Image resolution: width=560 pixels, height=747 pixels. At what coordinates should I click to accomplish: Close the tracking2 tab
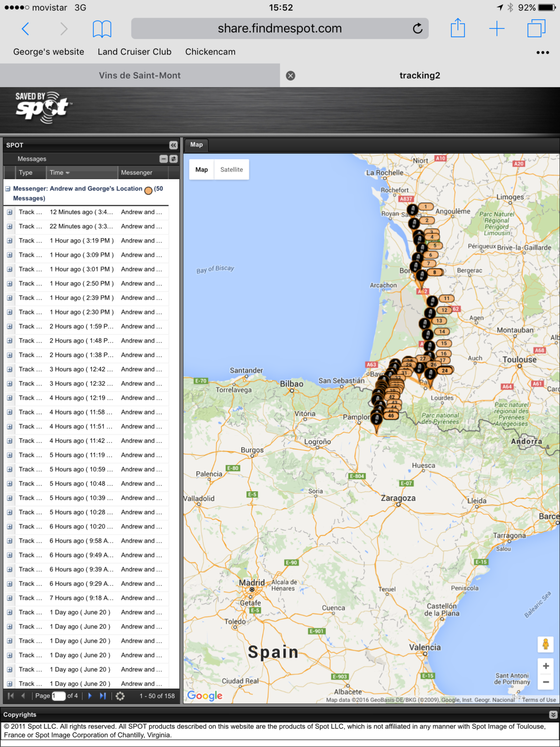pos(290,76)
